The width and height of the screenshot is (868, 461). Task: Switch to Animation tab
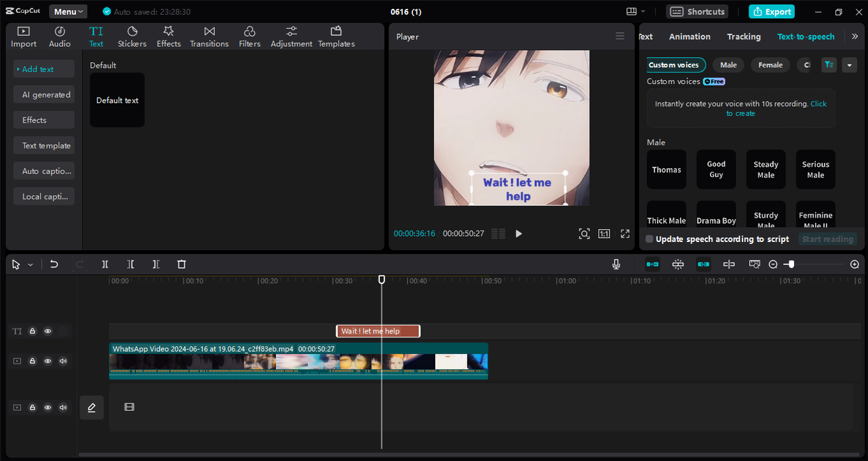pos(690,37)
